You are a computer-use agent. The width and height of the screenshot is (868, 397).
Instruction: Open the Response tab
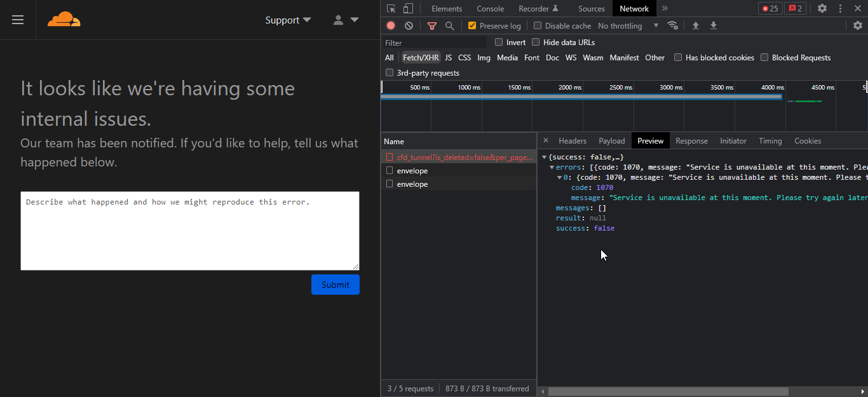(x=691, y=140)
